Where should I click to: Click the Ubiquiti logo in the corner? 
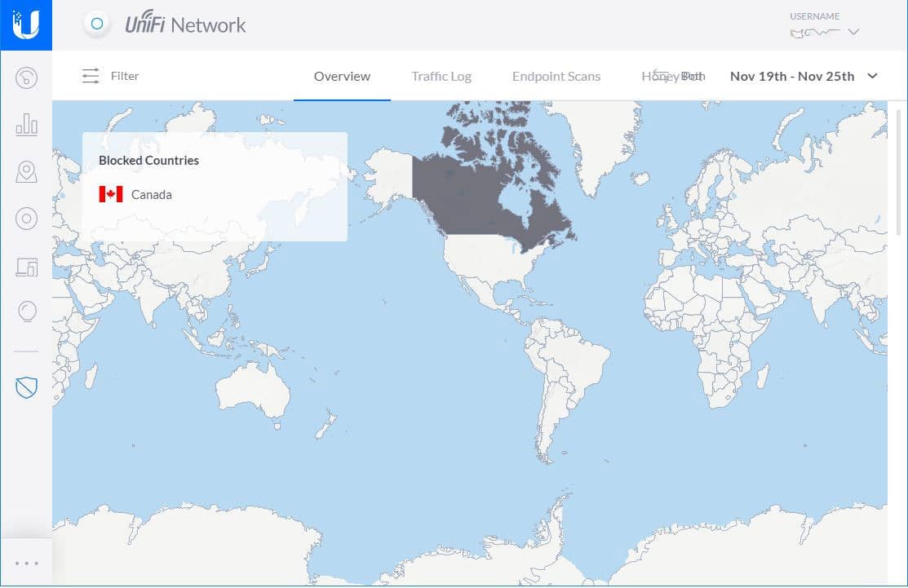click(26, 25)
